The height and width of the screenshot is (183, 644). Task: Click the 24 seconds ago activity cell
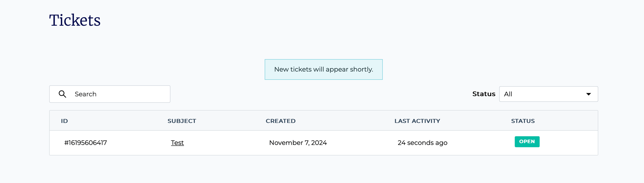click(422, 143)
